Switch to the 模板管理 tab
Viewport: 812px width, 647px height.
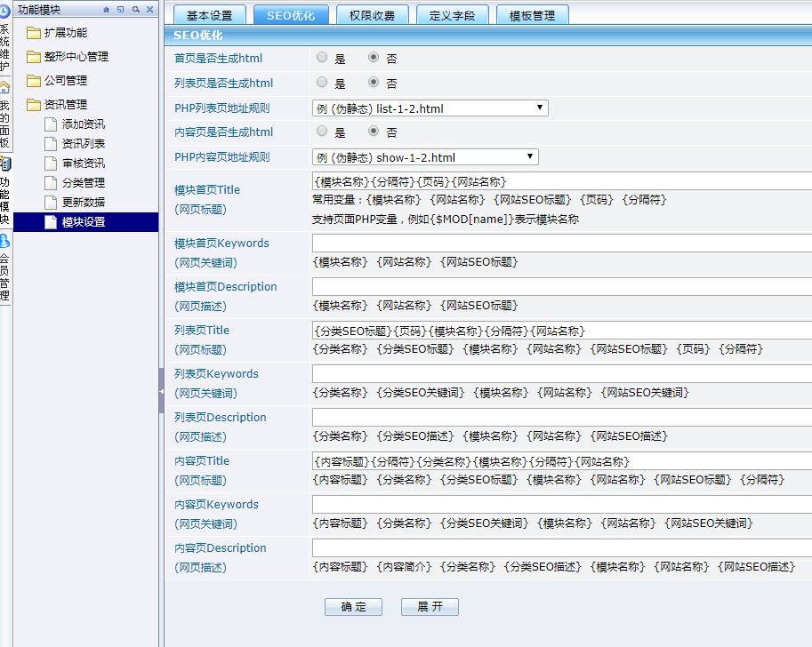[x=532, y=16]
